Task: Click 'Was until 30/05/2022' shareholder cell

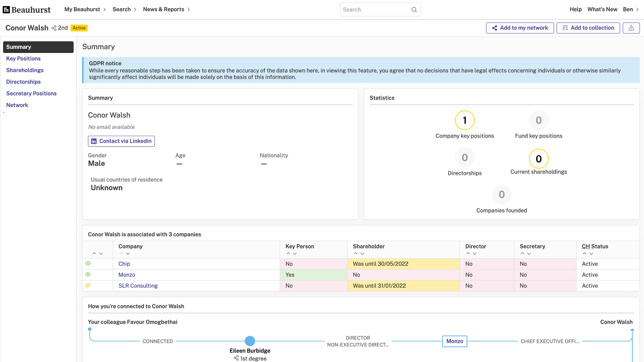Action: (403, 264)
